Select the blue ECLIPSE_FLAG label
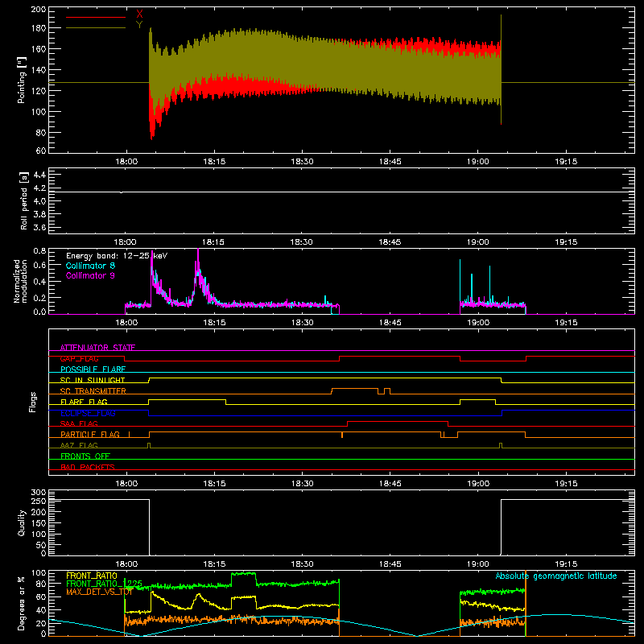Image resolution: width=644 pixels, height=644 pixels. click(x=88, y=413)
